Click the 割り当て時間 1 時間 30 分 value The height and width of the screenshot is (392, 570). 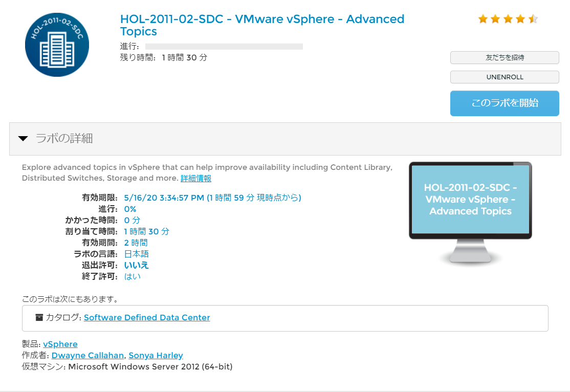(x=146, y=232)
